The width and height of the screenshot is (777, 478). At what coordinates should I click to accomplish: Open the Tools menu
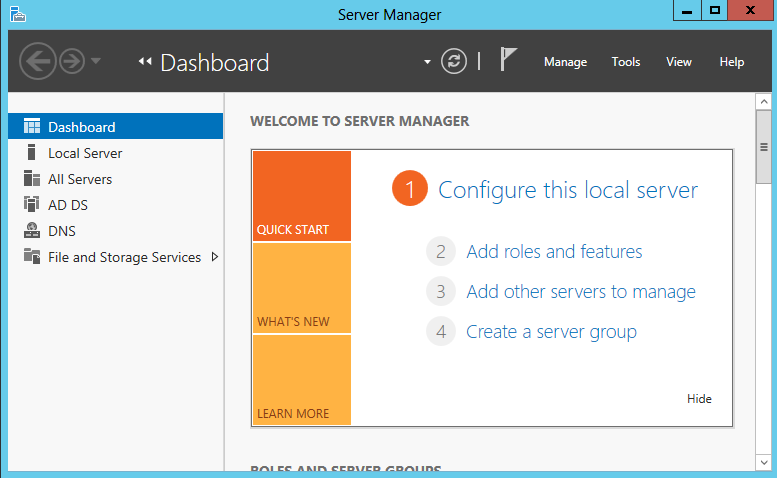coord(626,62)
